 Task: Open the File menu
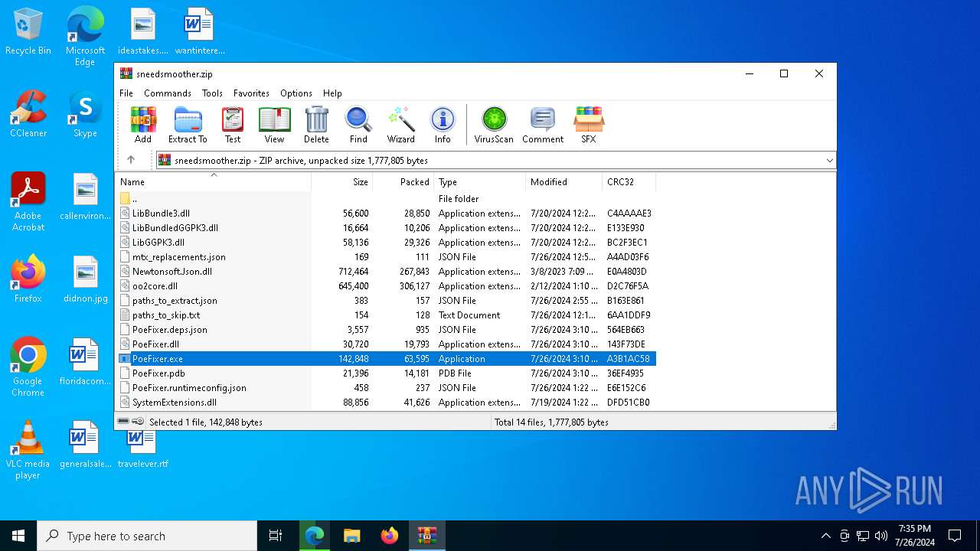click(x=126, y=93)
